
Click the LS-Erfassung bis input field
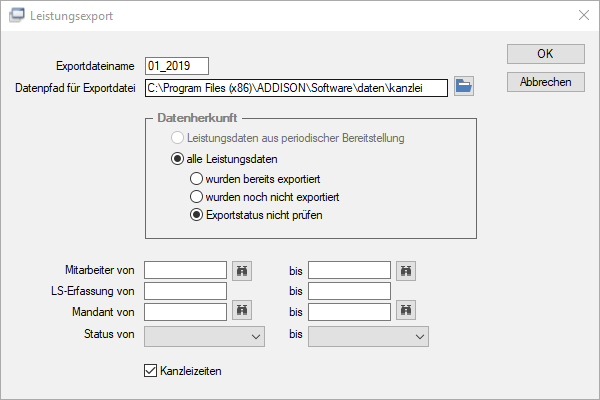point(349,291)
